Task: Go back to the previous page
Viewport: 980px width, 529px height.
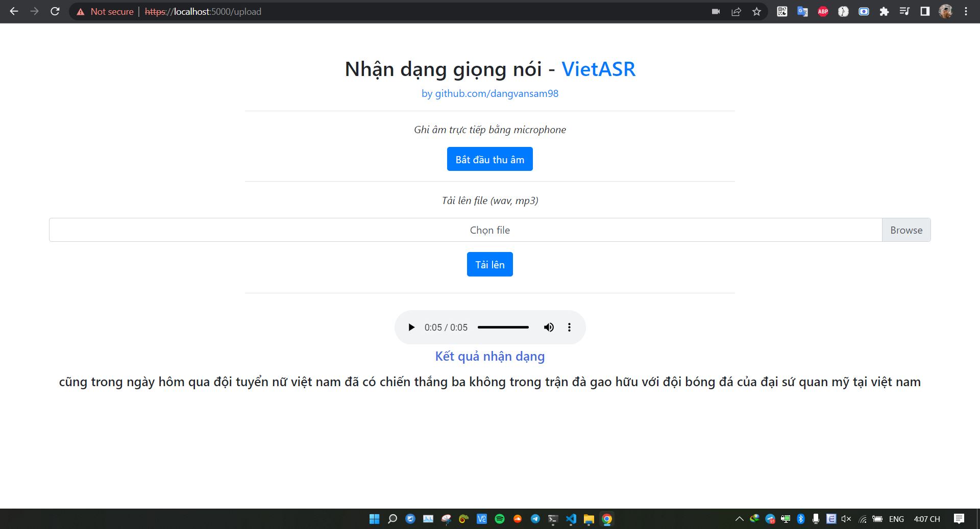Action: point(14,11)
